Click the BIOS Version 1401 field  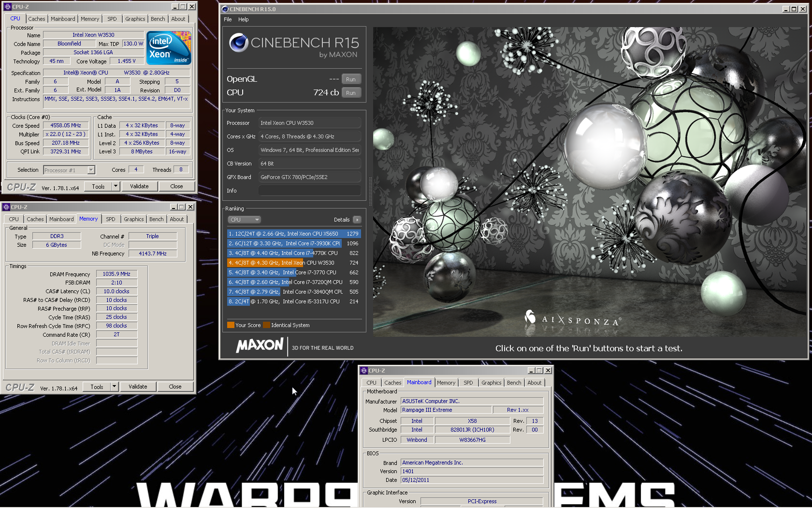472,471
